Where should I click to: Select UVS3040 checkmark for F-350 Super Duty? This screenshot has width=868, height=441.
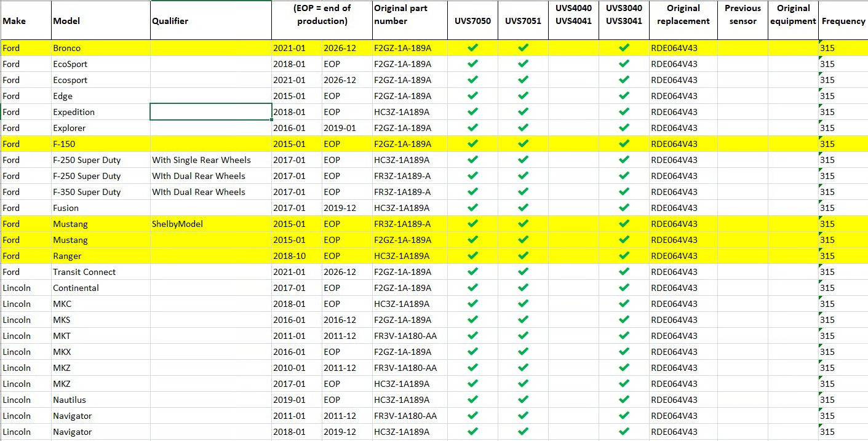point(624,192)
